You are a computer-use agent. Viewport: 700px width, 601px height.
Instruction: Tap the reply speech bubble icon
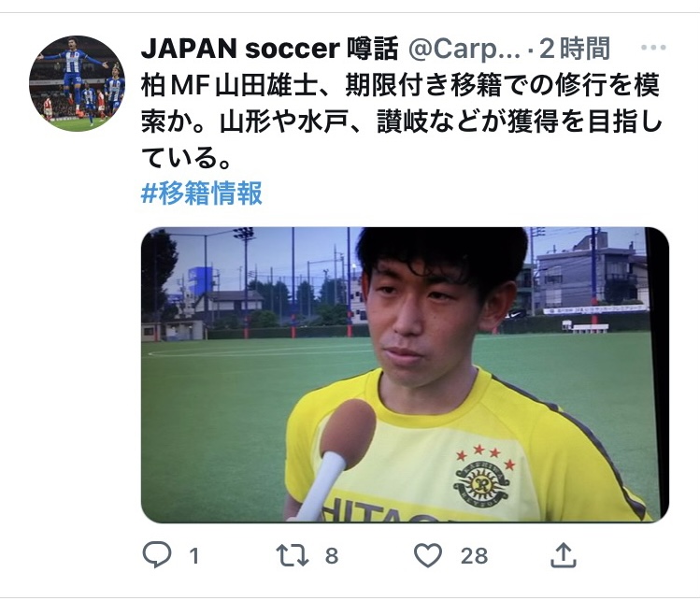click(x=157, y=554)
